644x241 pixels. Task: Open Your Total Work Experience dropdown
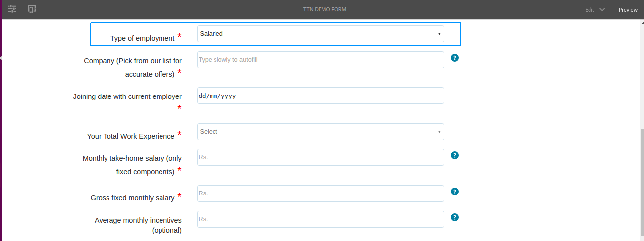click(x=321, y=132)
